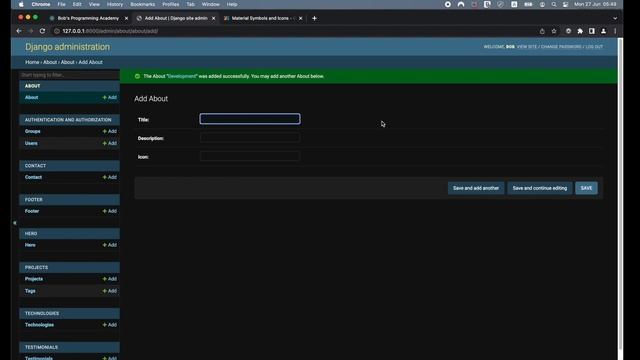Click Save and continue editing

[540, 188]
